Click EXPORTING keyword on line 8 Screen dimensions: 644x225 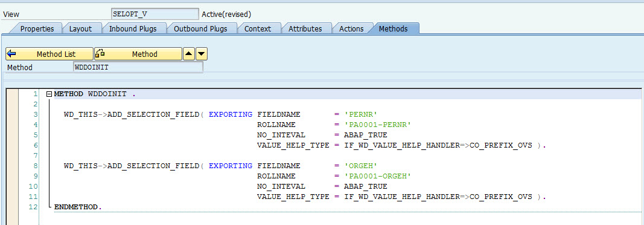point(231,166)
